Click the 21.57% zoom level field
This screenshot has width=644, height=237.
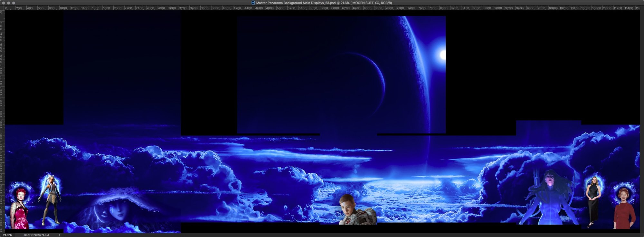pyautogui.click(x=8, y=235)
